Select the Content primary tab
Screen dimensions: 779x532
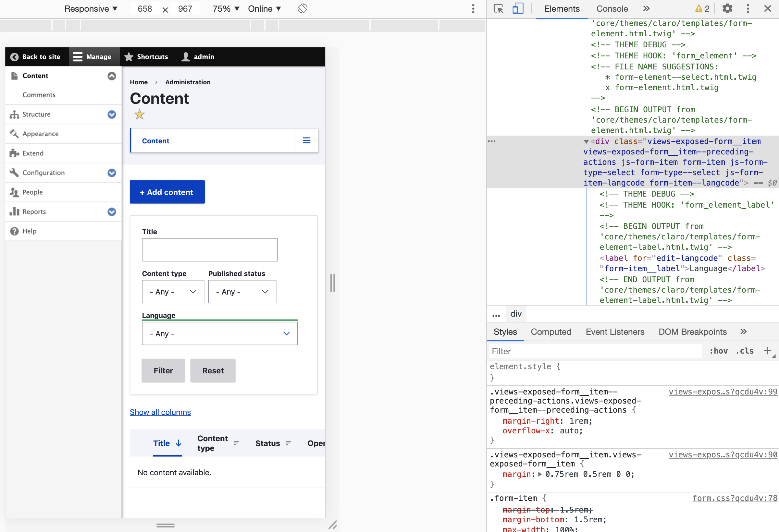tap(155, 141)
